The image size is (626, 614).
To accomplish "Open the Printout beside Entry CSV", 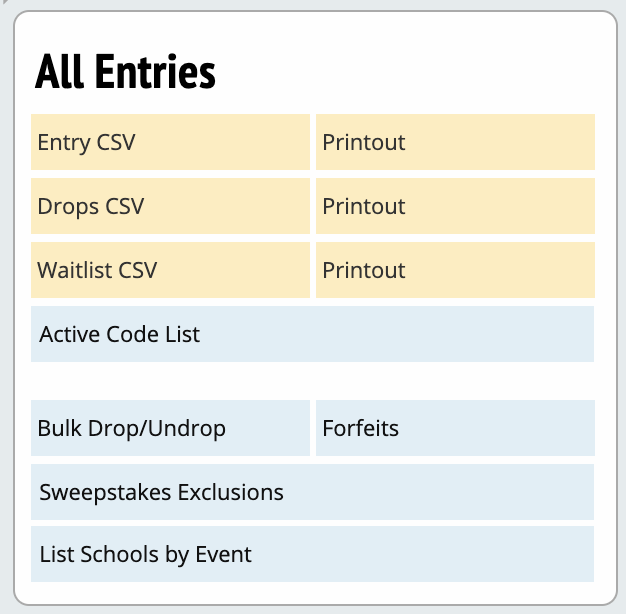I will pos(455,142).
